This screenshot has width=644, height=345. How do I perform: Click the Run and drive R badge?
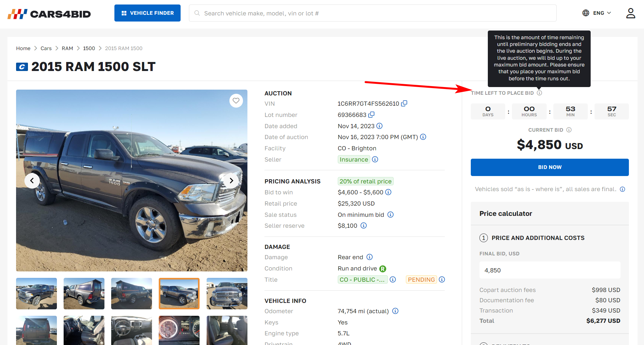[383, 269]
